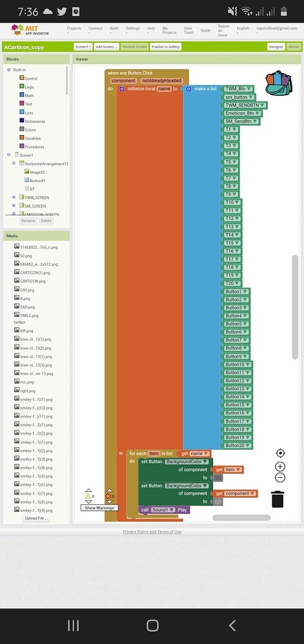Select the Procedures blocks drawer
Screen dimensions: 304x644
[x=34, y=147]
